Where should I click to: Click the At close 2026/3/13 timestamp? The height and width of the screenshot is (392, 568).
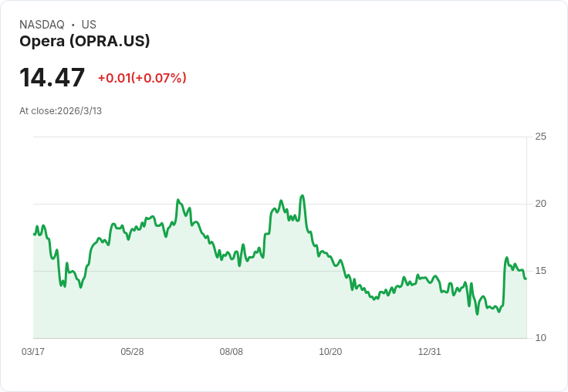click(x=61, y=111)
